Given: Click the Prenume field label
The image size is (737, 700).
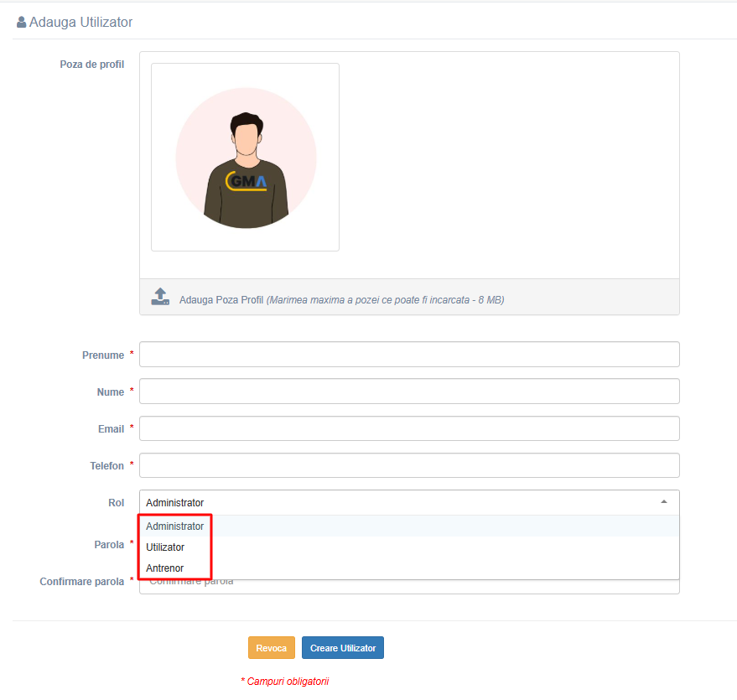Looking at the screenshot, I should pos(103,355).
